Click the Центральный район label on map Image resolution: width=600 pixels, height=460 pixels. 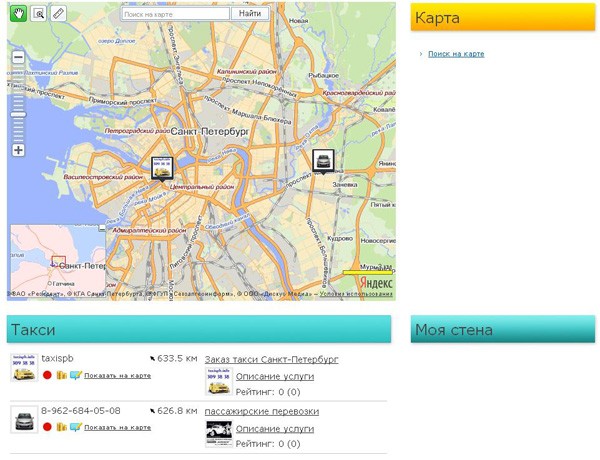coord(202,187)
